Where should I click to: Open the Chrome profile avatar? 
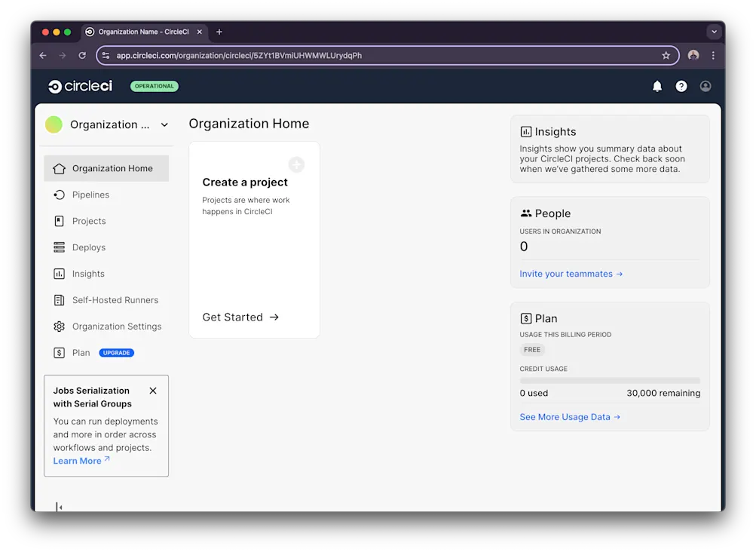coord(693,56)
